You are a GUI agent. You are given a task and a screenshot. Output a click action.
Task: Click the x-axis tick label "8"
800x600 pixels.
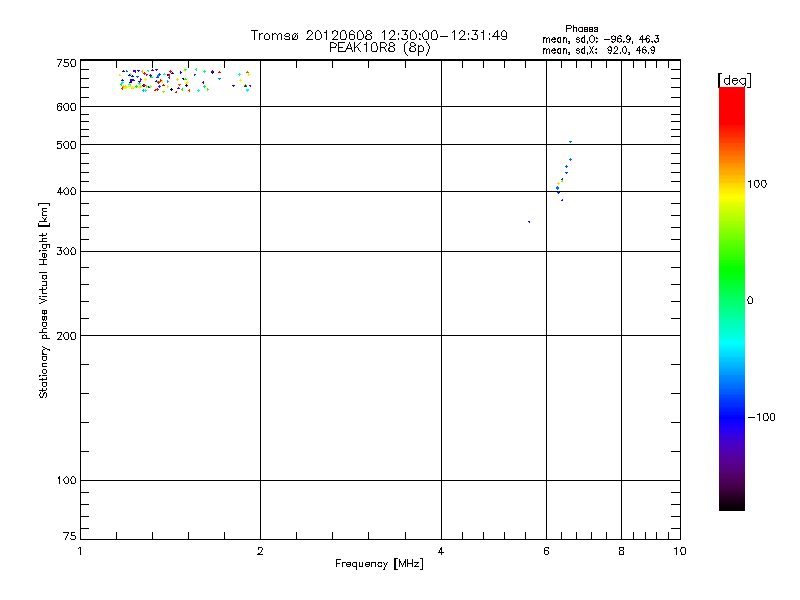(621, 551)
